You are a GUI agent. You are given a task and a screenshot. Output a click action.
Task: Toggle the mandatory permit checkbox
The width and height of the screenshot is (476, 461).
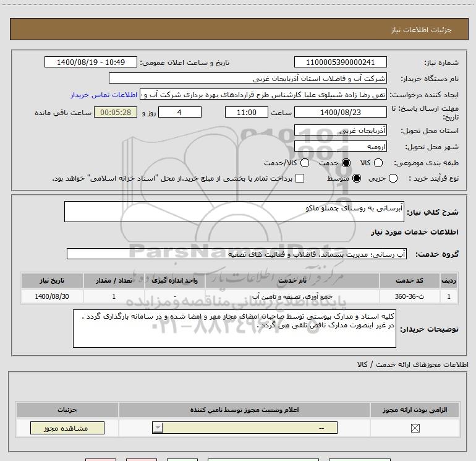point(415,428)
